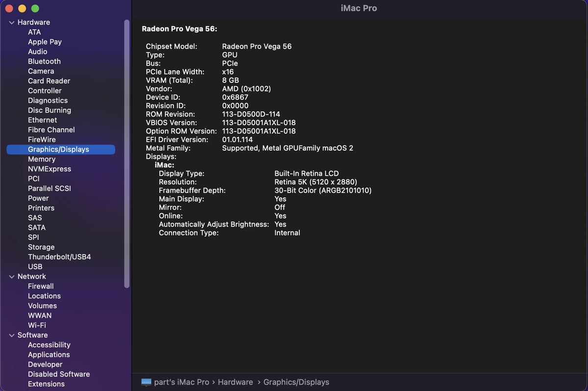Viewport: 588px width, 391px height.
Task: Open the Power hardware details
Action: point(38,198)
